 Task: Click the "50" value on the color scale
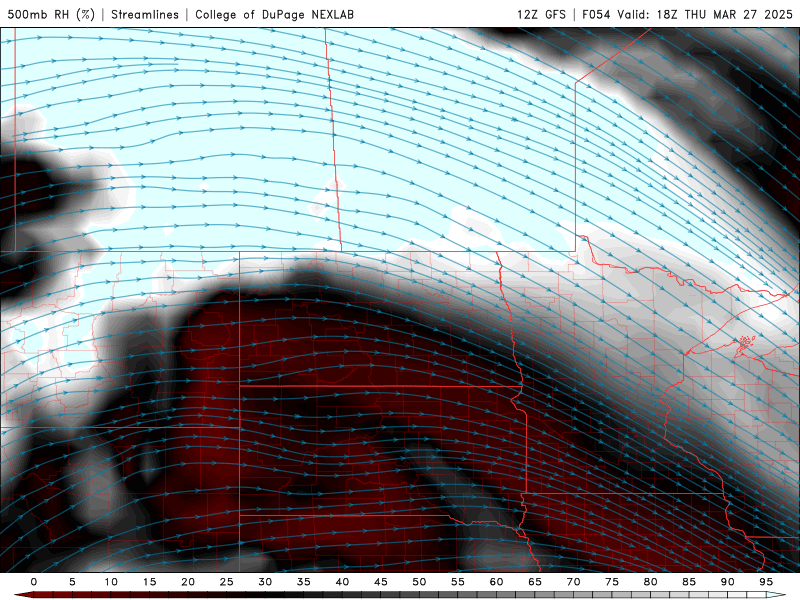click(419, 582)
